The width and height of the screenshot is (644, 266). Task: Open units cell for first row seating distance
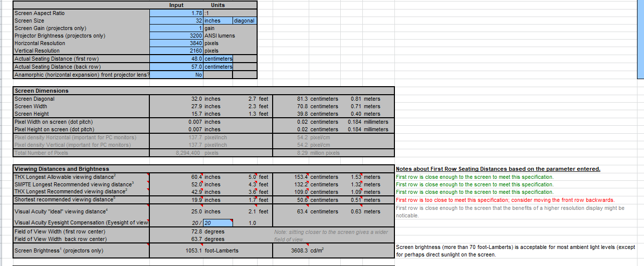click(x=218, y=59)
